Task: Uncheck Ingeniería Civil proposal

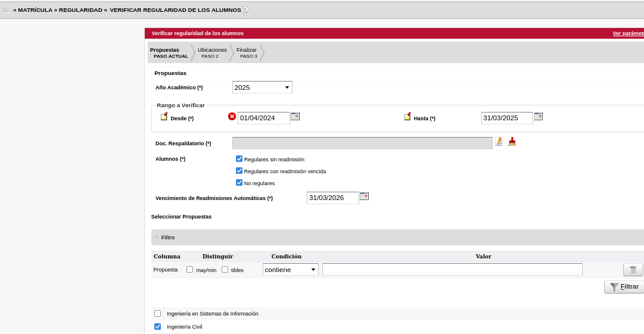Action: tap(157, 327)
